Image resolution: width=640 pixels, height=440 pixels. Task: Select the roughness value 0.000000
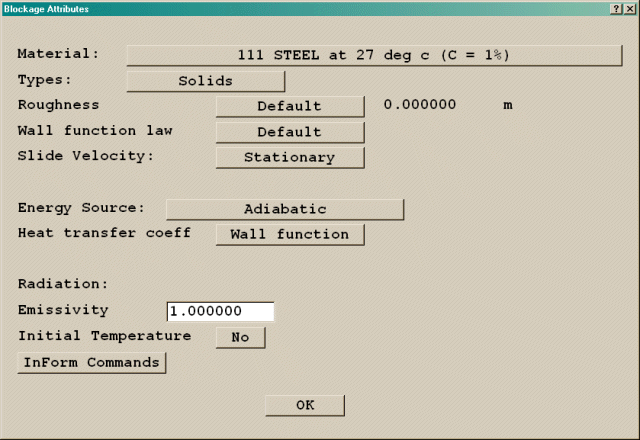pos(420,105)
